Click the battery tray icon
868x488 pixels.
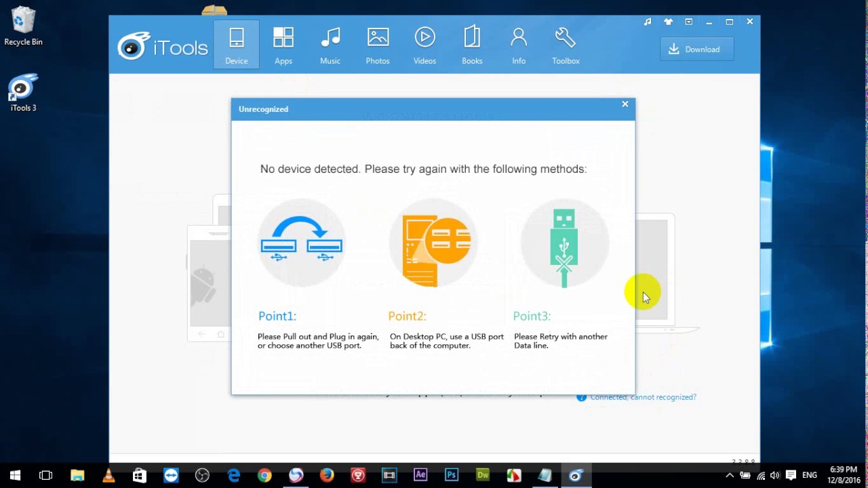[x=746, y=475]
